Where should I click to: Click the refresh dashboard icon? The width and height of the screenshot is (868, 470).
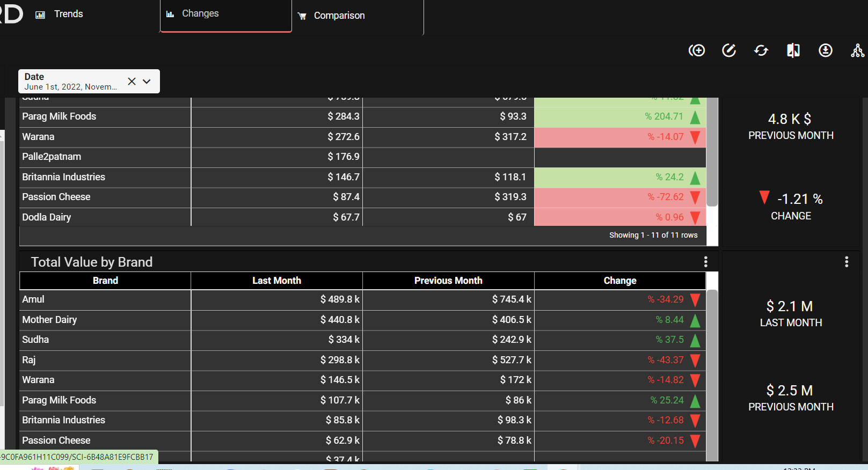[x=761, y=50]
